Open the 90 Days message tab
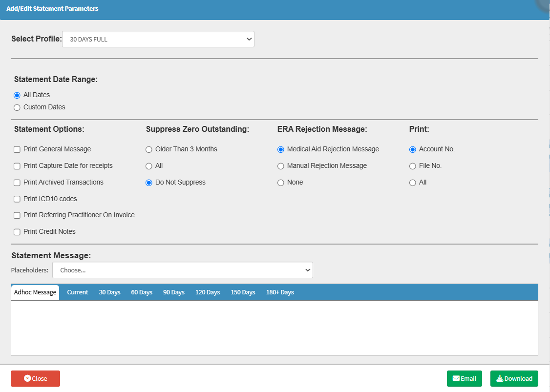Viewport: 550px width, 392px height. 174,292
